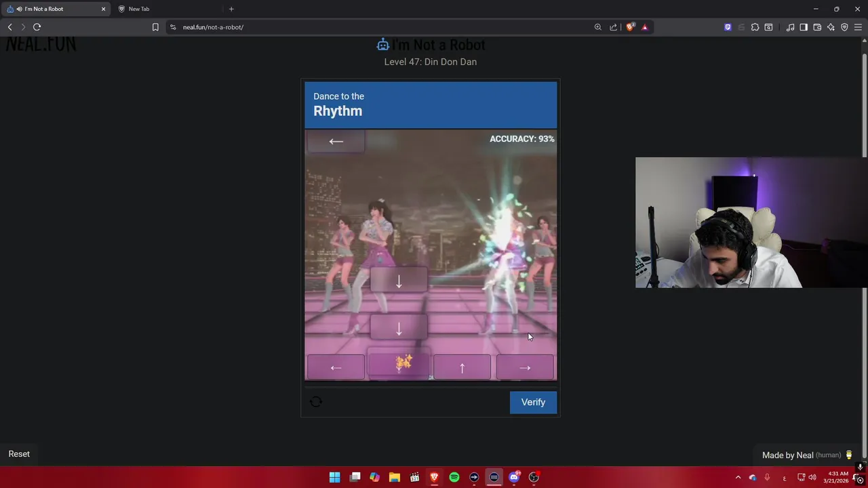The image size is (868, 488).
Task: Click the site settings icon in address bar
Action: (x=173, y=27)
